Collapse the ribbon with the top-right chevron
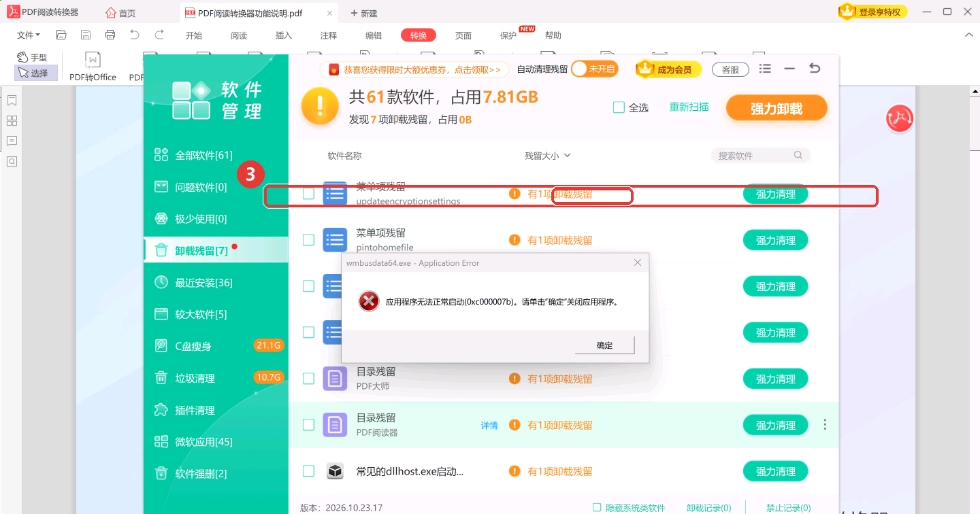This screenshot has width=980, height=514. (x=969, y=35)
